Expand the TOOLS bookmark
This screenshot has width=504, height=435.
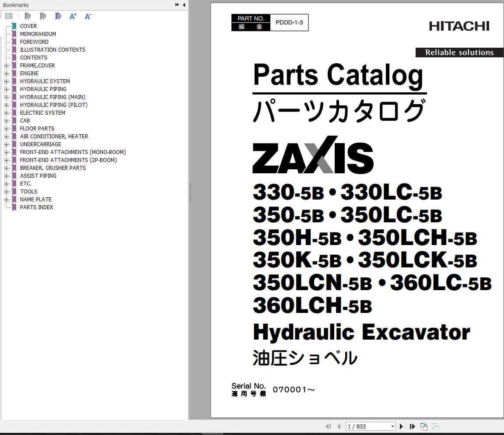[6, 192]
